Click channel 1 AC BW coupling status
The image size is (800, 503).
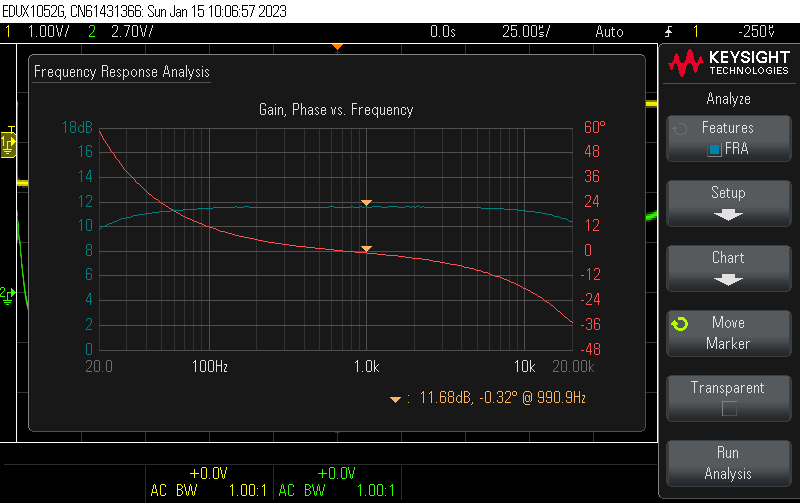173,490
